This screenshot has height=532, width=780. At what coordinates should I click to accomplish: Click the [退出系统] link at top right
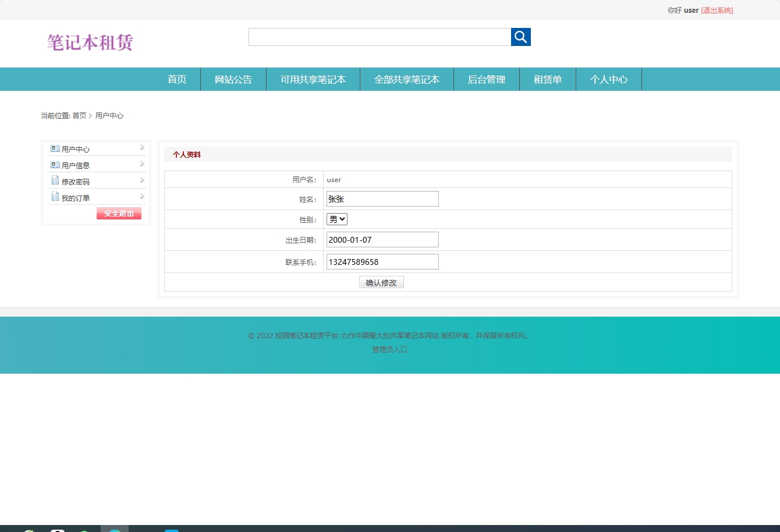click(x=717, y=10)
